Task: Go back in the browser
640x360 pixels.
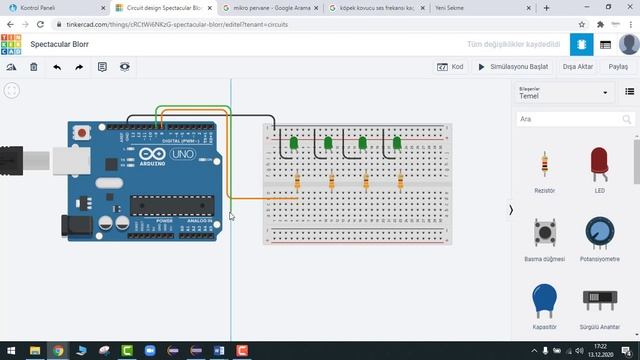Action: [10, 24]
